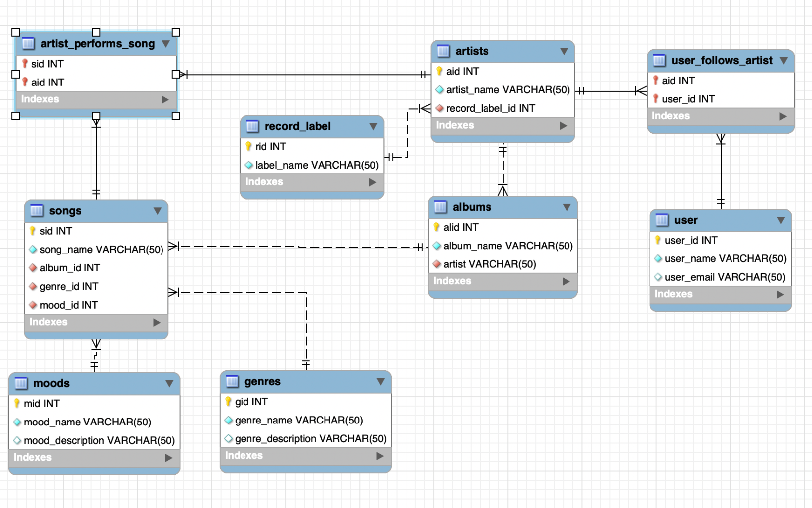Click the user table icon
812x508 pixels.
662,220
